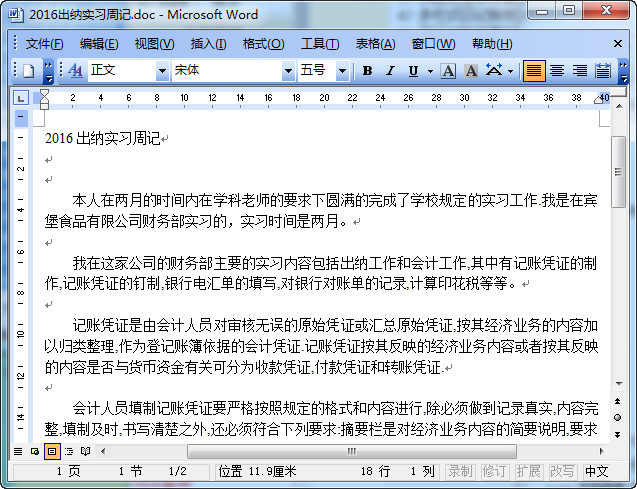The image size is (637, 489).
Task: Click vertical scrollbar up arrow
Action: click(619, 106)
